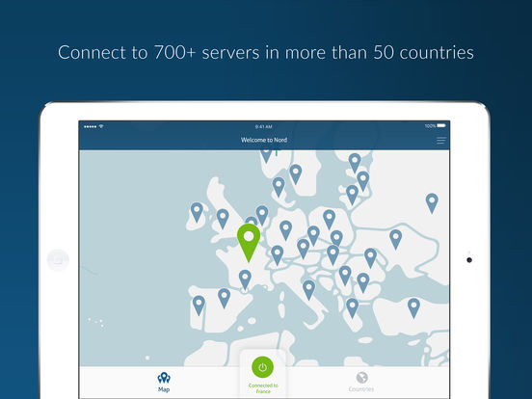This screenshot has width=532, height=399.
Task: Select the Portugal server pin
Action: 199,306
